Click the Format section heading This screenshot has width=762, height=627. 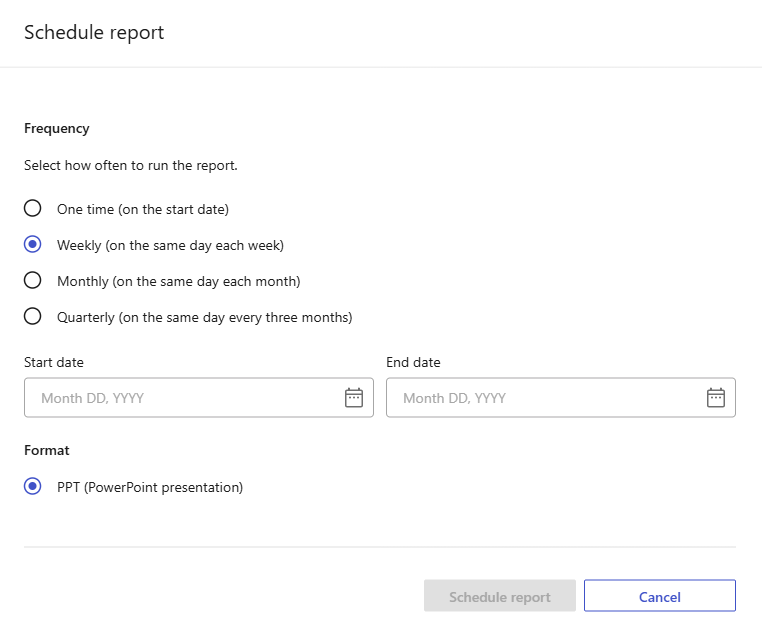pos(47,451)
